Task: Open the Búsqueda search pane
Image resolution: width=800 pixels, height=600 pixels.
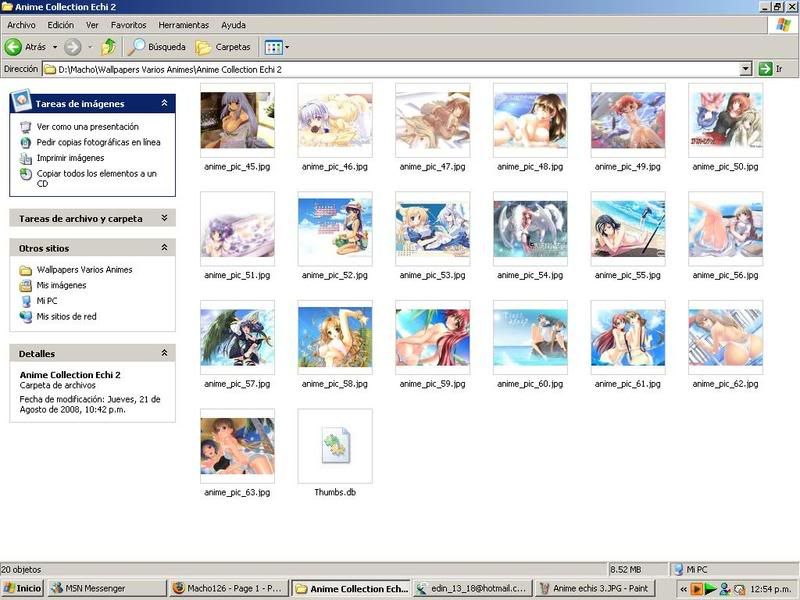Action: [157, 47]
